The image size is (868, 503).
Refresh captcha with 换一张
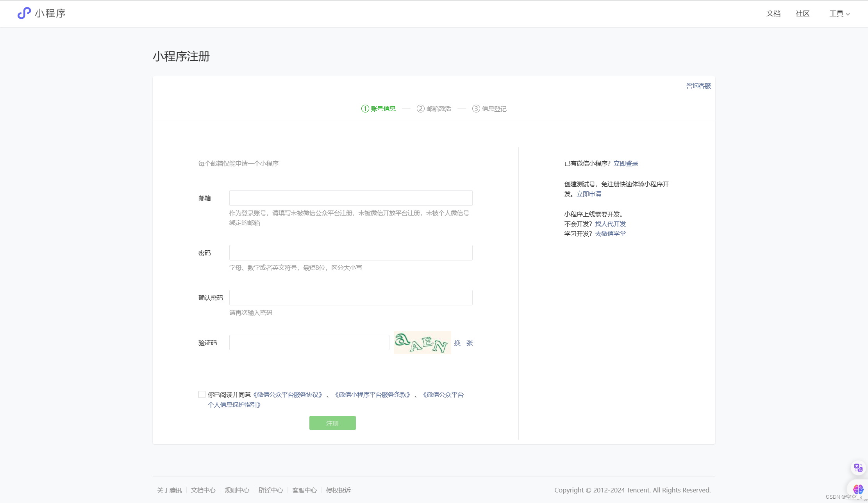pos(463,343)
